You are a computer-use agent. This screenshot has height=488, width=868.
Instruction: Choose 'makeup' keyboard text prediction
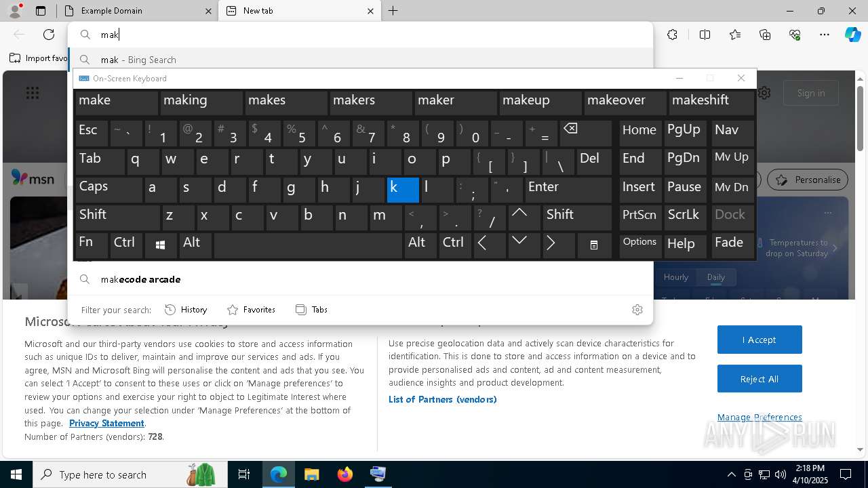coord(539,102)
